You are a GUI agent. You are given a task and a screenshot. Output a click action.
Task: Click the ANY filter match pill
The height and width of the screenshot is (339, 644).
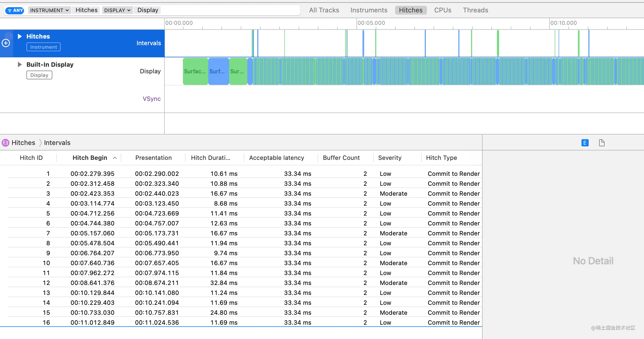15,10
